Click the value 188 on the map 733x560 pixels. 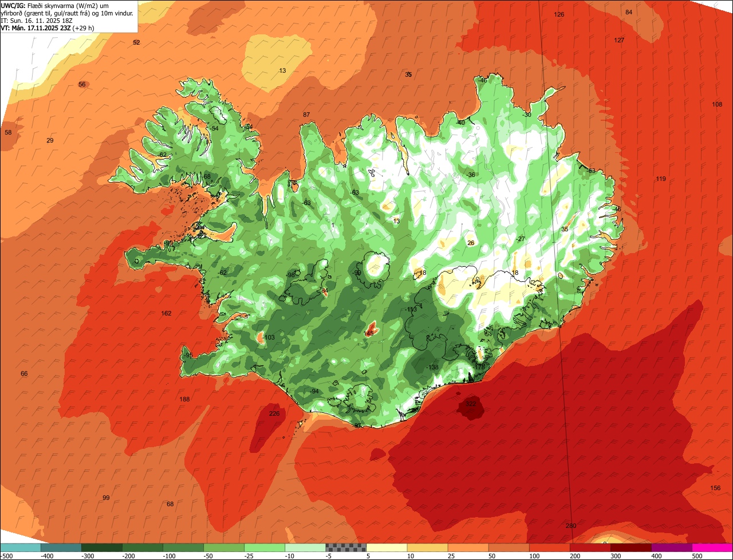click(184, 399)
